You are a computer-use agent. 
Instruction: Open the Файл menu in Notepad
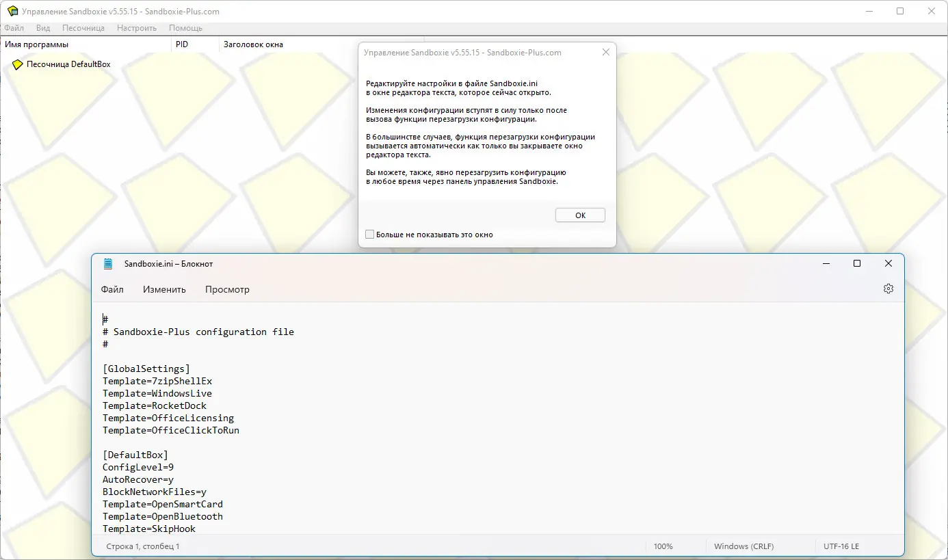(112, 289)
